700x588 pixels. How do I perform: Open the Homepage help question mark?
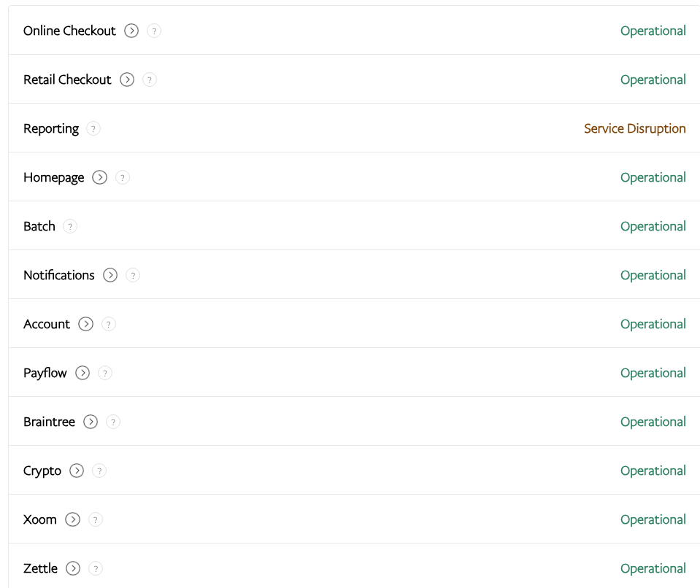pos(123,177)
